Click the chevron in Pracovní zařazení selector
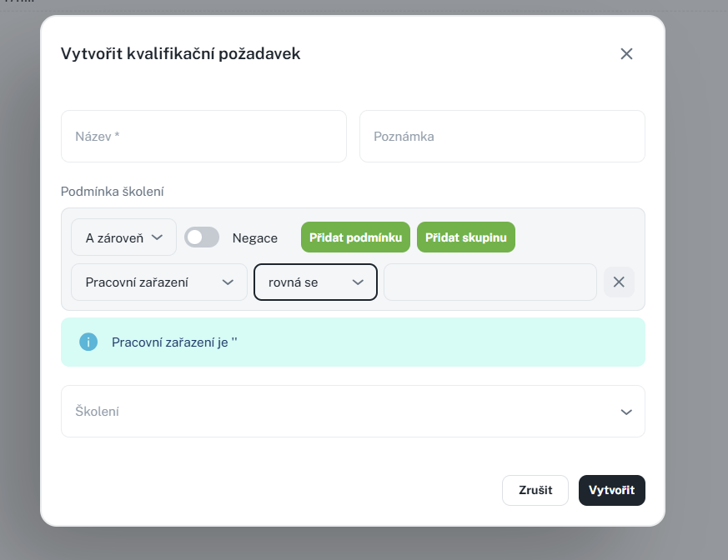 tap(228, 282)
